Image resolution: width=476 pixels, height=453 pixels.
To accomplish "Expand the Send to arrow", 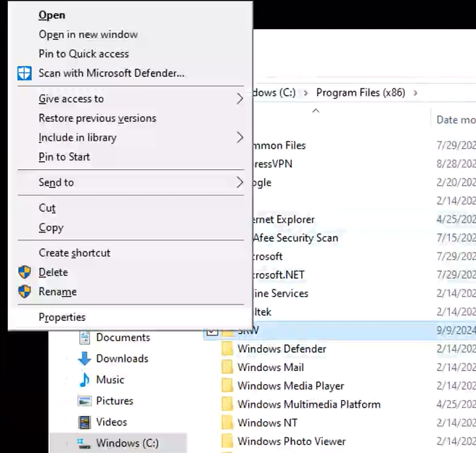I will [x=240, y=182].
